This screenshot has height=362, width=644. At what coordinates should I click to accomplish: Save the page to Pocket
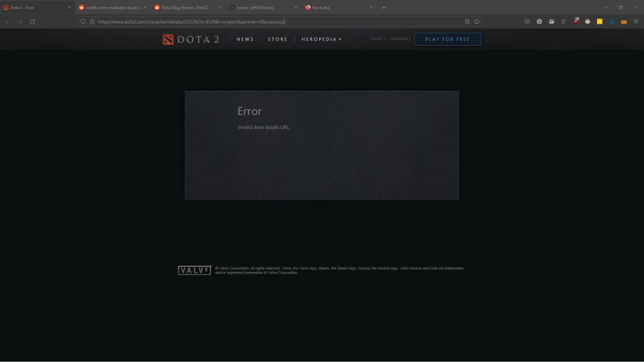(x=527, y=21)
